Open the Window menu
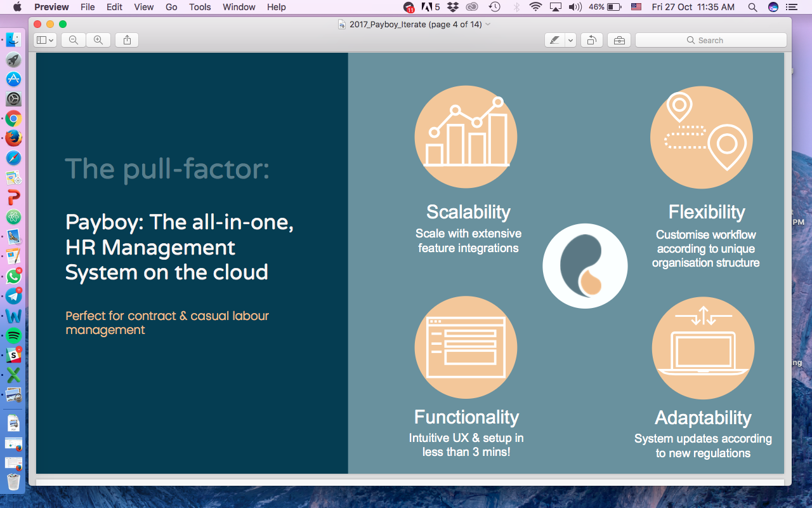 click(x=239, y=7)
